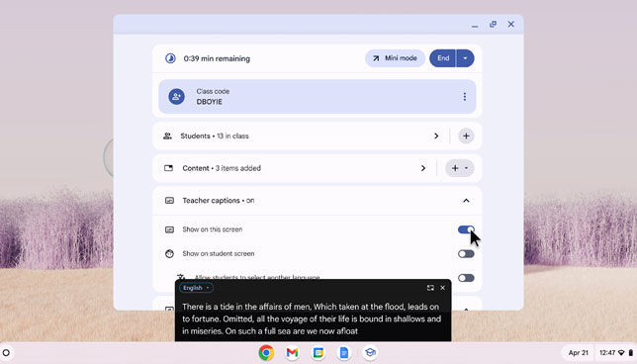Click the battery icon in the tray
The image size is (637, 364).
(630, 352)
